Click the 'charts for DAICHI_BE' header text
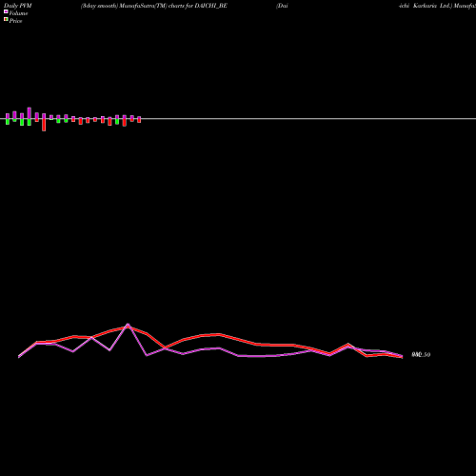This screenshot has width=476, height=476. point(198,6)
